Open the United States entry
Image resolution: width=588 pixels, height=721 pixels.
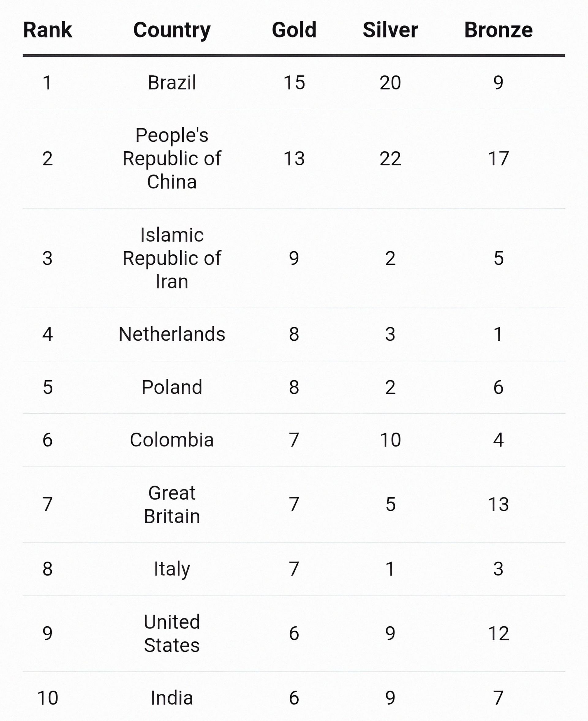click(172, 633)
